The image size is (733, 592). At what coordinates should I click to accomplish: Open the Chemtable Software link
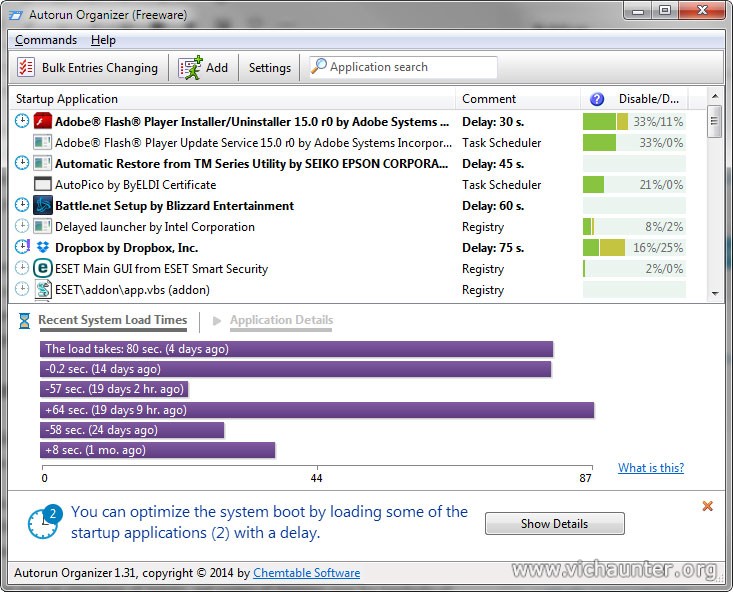(307, 573)
